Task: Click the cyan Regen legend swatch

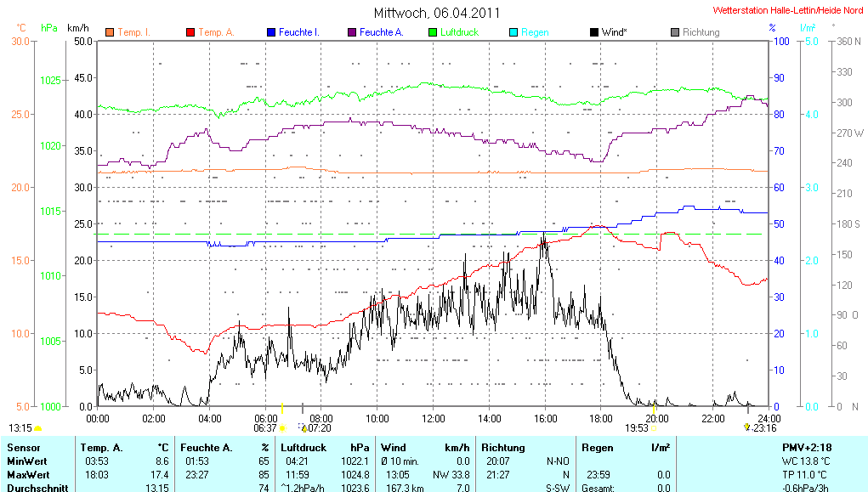Action: click(x=513, y=32)
